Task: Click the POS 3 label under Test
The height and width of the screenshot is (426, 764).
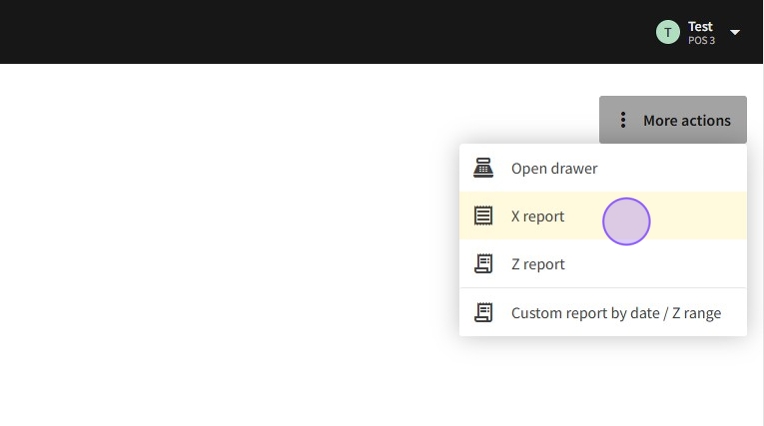Action: pos(701,41)
